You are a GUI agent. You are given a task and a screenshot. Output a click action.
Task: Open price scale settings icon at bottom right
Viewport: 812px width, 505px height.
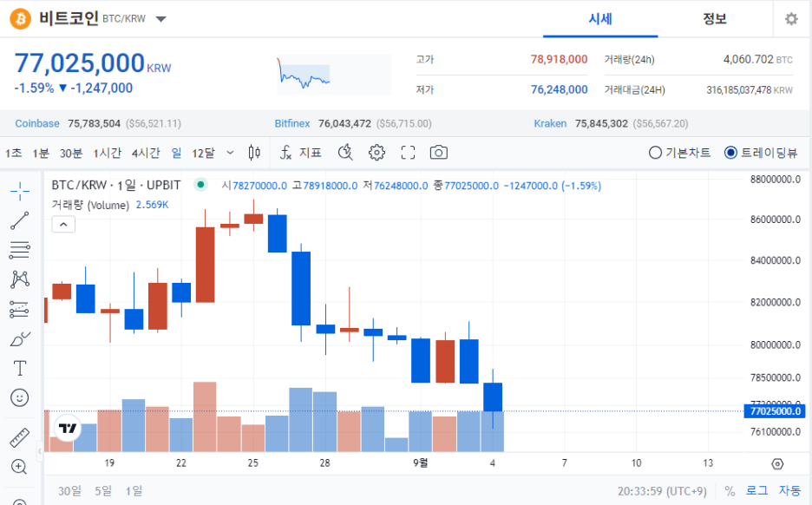777,463
